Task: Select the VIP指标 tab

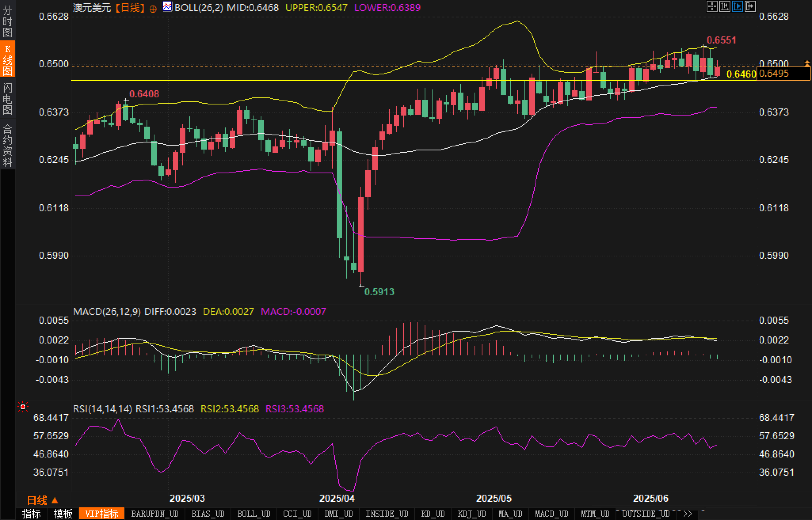Action: coord(102,514)
